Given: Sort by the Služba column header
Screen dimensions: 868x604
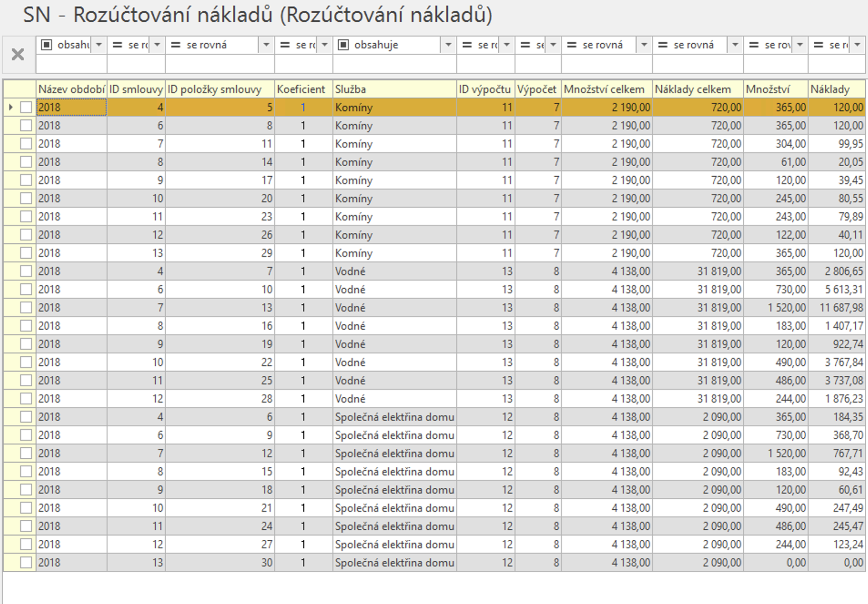Looking at the screenshot, I should click(x=394, y=89).
